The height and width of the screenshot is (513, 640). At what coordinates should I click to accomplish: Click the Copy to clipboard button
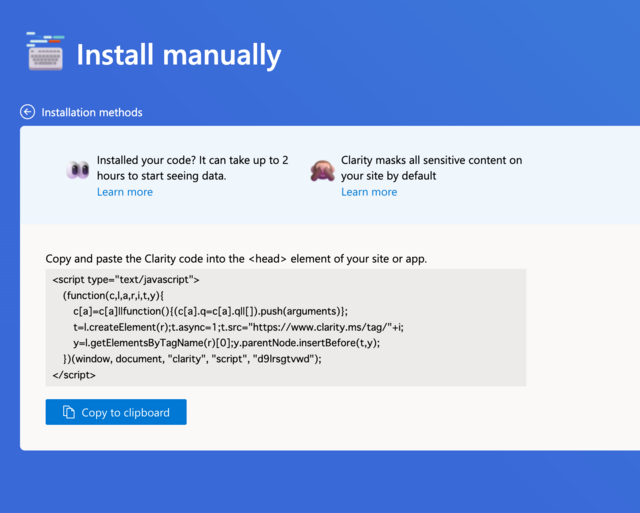[116, 412]
